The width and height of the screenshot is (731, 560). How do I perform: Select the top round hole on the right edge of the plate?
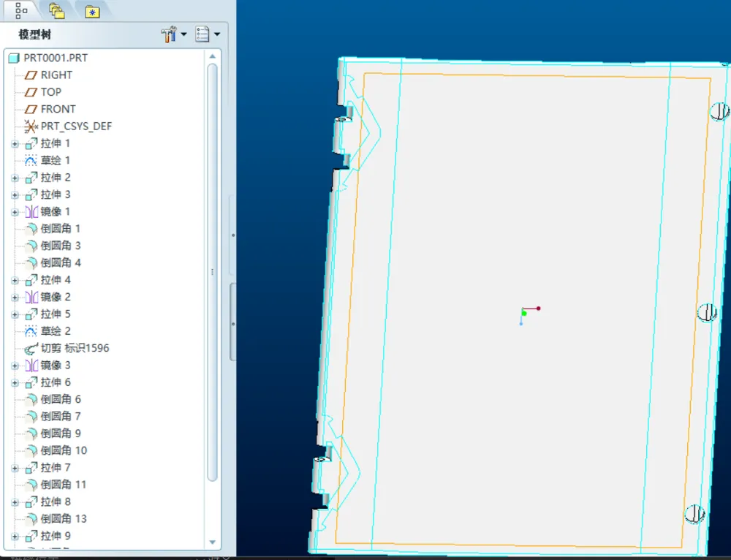click(x=719, y=111)
